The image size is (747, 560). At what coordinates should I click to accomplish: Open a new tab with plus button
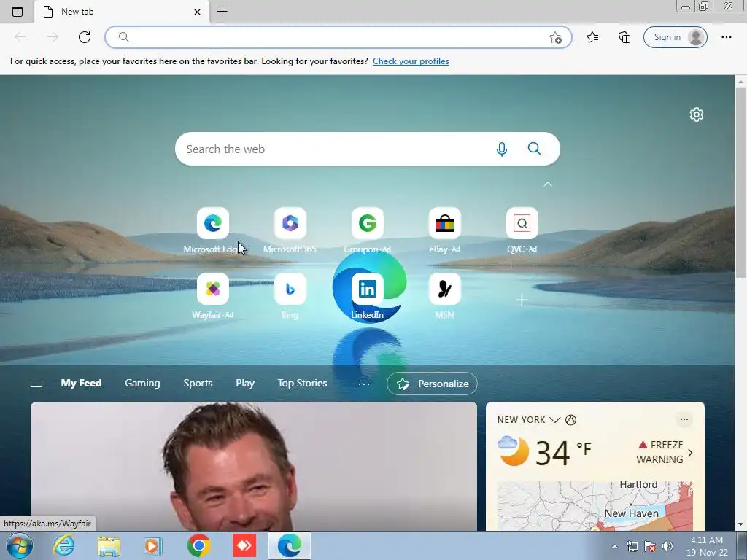(222, 12)
